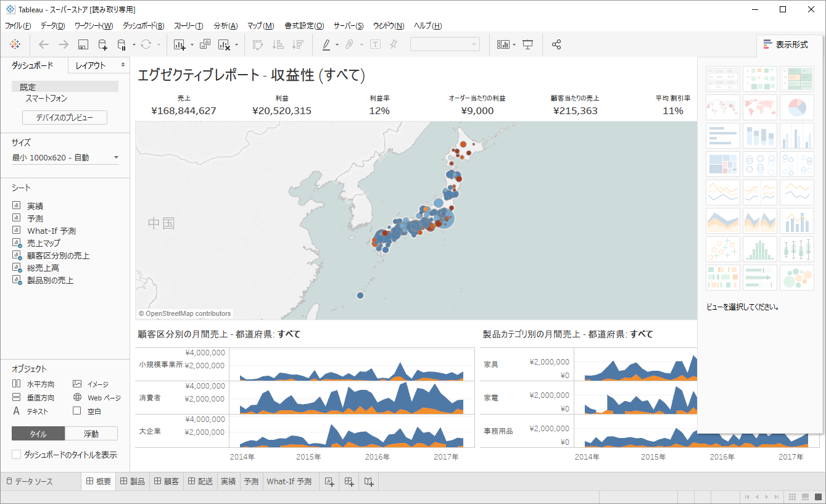Click the Save icon in toolbar
The height and width of the screenshot is (504, 826).
click(x=83, y=44)
